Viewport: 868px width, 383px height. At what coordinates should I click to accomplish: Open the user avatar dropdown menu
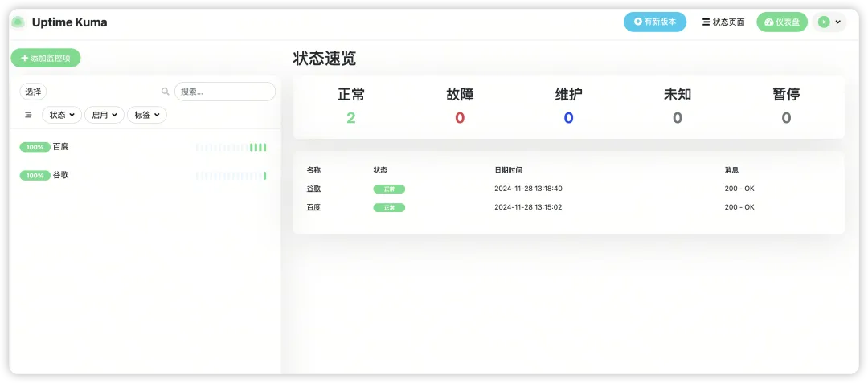tap(829, 22)
